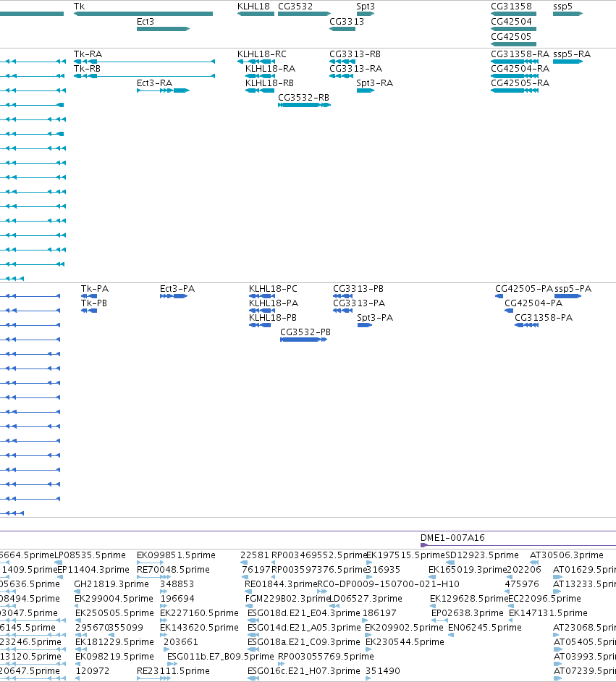The image size is (616, 682).
Task: Select transcript CG3313-RA
Action: [342, 76]
